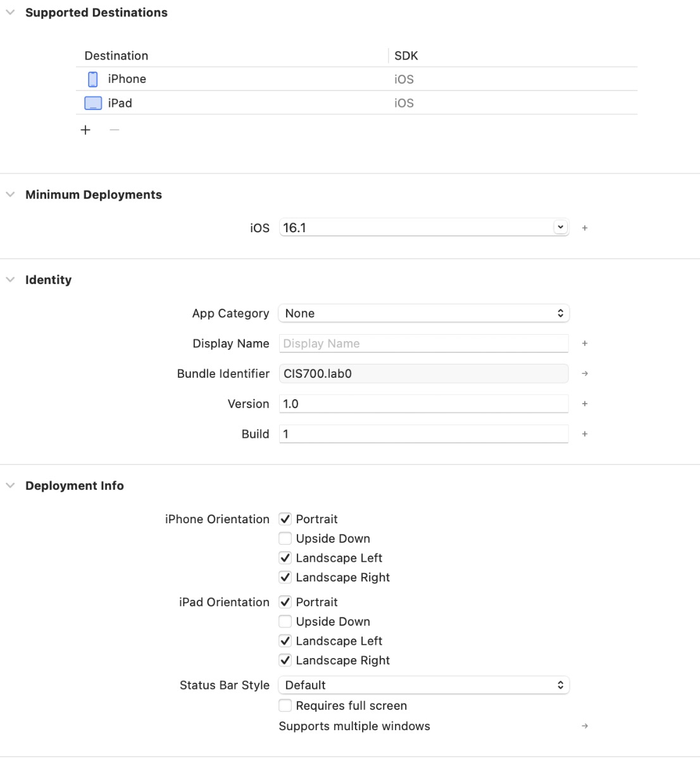Uncheck iPhone Portrait orientation

285,519
